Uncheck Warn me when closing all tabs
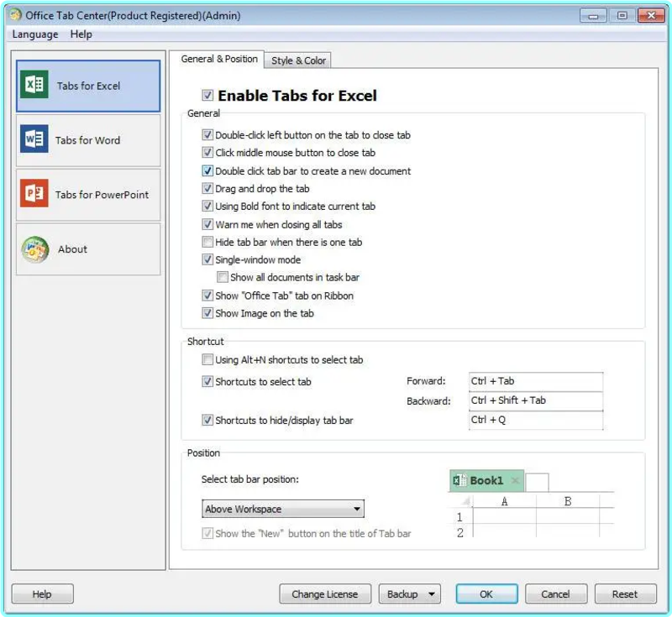This screenshot has width=672, height=617. click(x=207, y=224)
